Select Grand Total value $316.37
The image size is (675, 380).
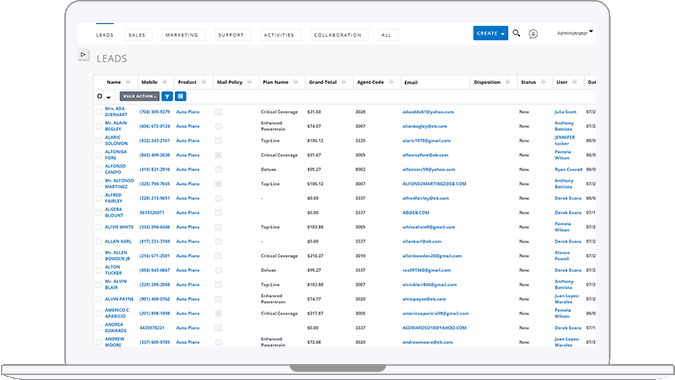coord(315,256)
